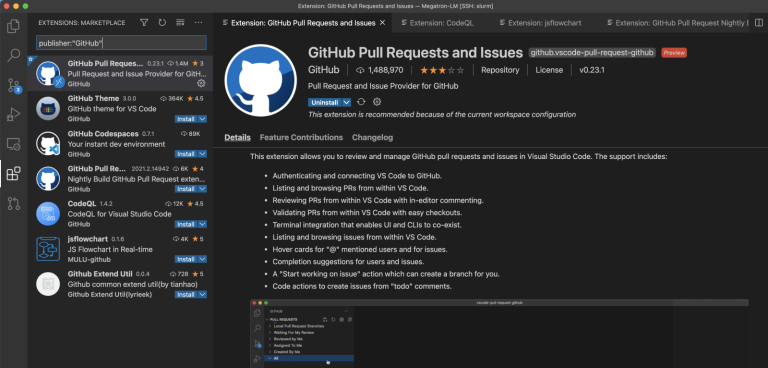Click the Uninstall button

coord(325,102)
